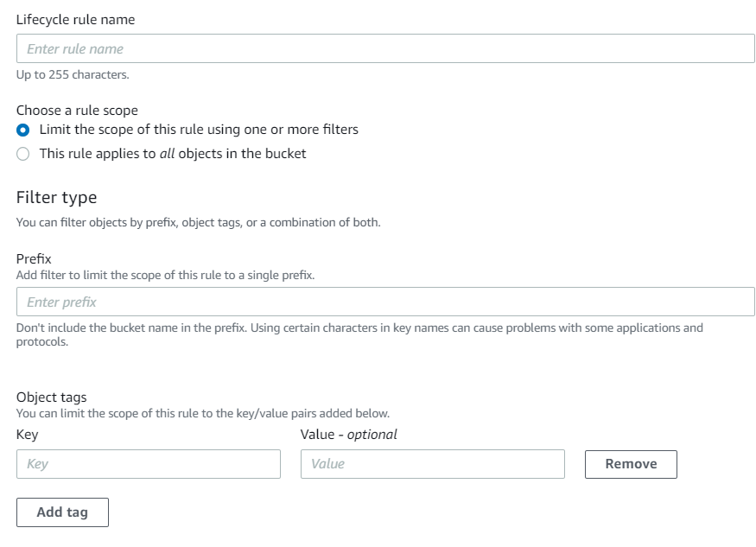
Task: Click the Key field under Object tags
Action: [149, 464]
